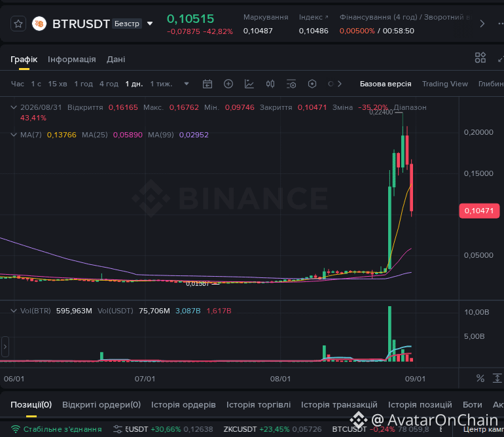This screenshot has width=504, height=437.
Task: Open the candlestick chart type icon
Action: click(x=270, y=84)
